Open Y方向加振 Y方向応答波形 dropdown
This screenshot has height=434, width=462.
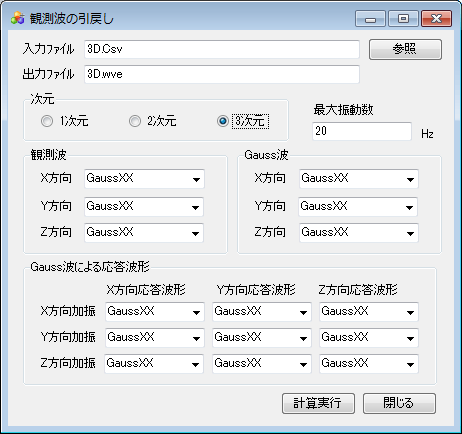[x=262, y=338]
